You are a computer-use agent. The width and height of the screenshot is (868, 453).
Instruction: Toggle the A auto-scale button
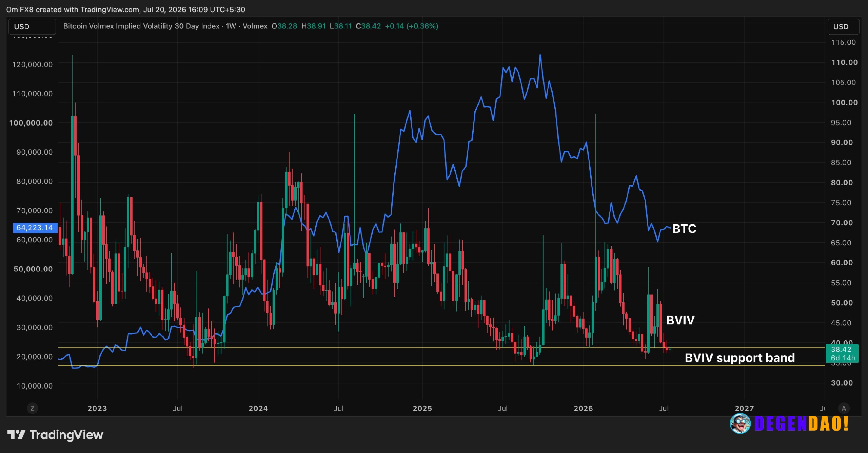point(844,408)
